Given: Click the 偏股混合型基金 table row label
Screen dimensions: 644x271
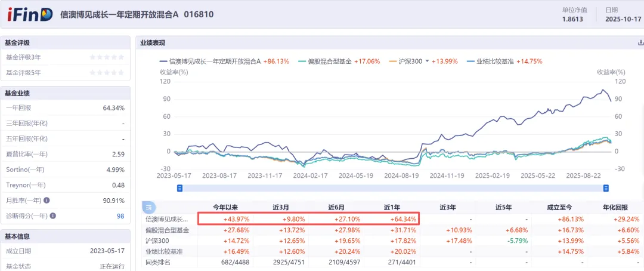Looking at the screenshot, I should point(167,230).
